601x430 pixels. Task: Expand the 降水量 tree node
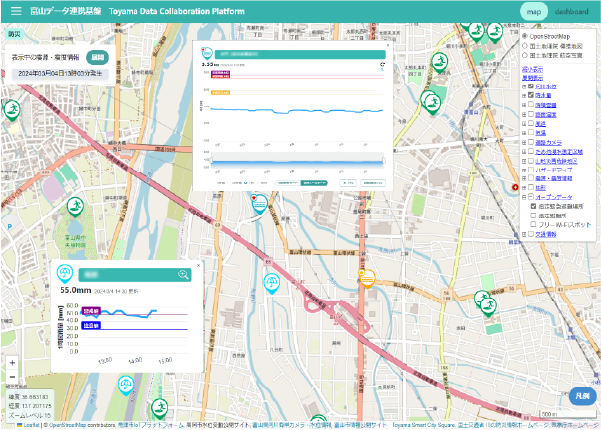click(524, 95)
